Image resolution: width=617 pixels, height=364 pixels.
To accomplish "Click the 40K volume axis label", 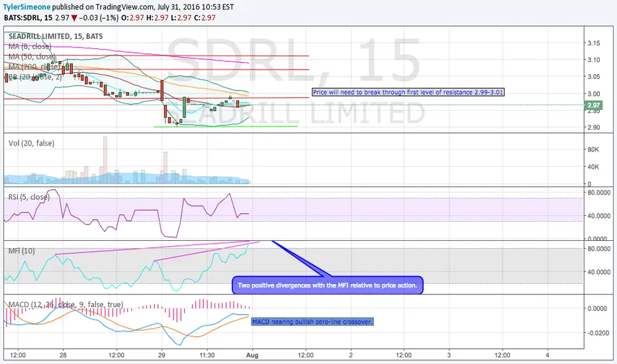I will point(593,167).
